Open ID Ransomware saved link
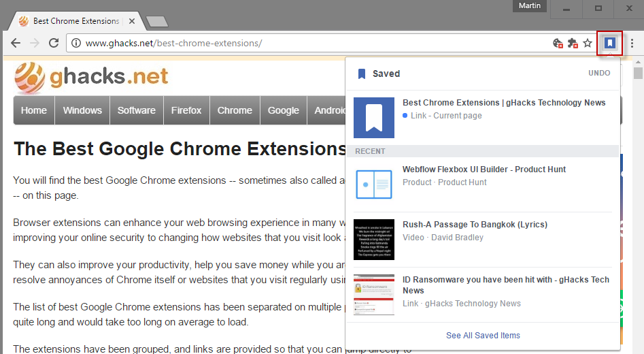Viewport: 644px width, 354px height. [505, 285]
